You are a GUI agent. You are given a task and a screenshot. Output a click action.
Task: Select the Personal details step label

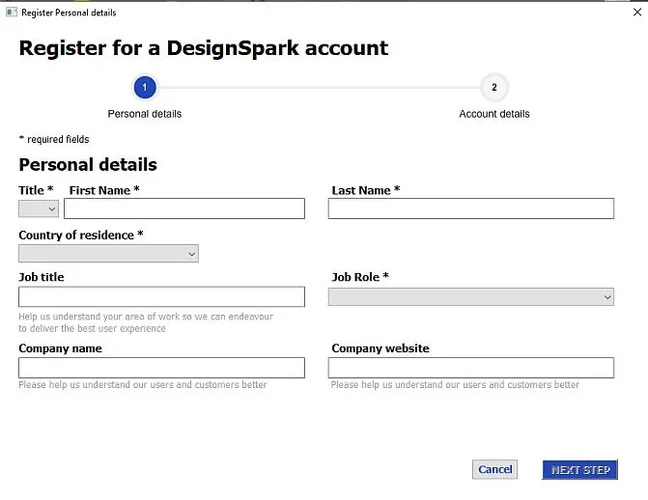pyautogui.click(x=144, y=114)
